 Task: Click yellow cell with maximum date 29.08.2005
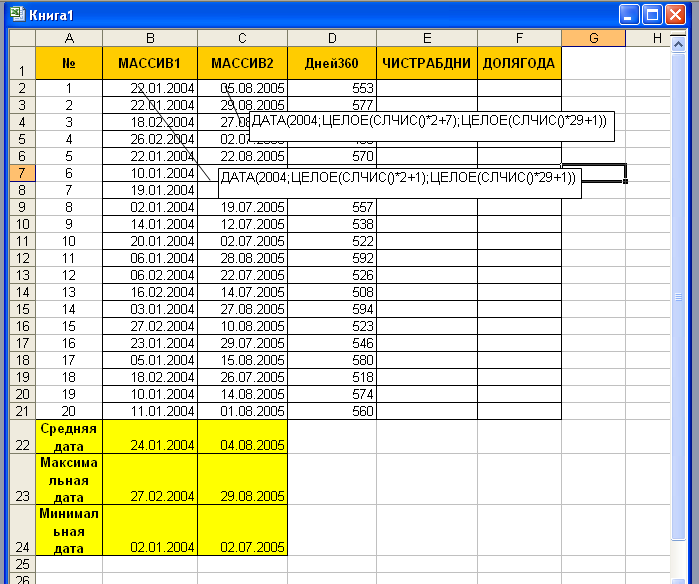(243, 479)
